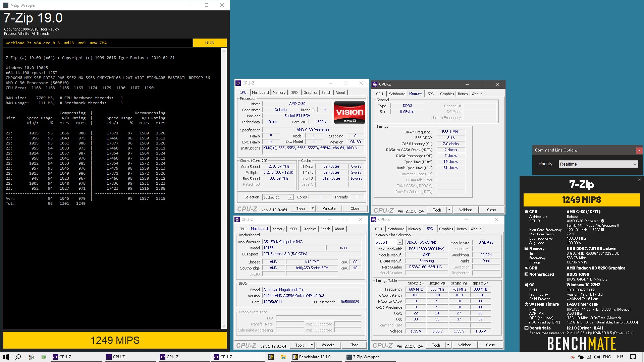Open CPU tab in CPU-Z Mainboard window
Image resolution: width=644 pixels, height=362 pixels.
pos(242,229)
